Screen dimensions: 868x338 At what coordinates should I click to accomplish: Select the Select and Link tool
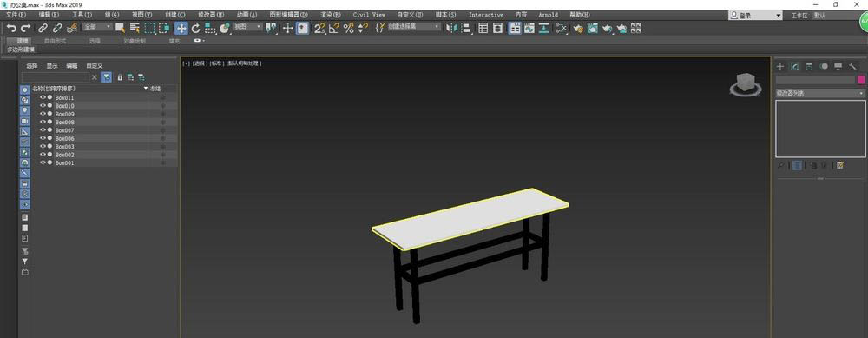click(x=43, y=28)
